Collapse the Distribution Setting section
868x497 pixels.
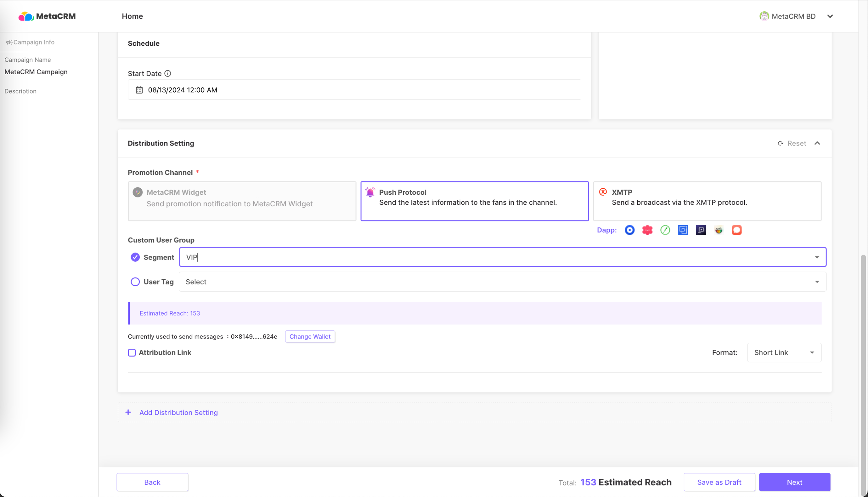point(817,143)
